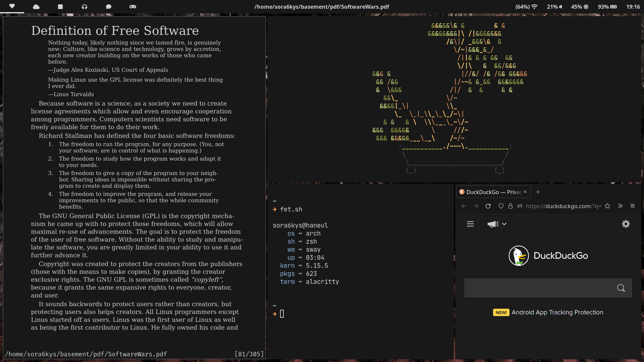Click the duckduckgo.com URL address bar
Image resolution: width=644 pixels, height=362 pixels.
(563, 206)
